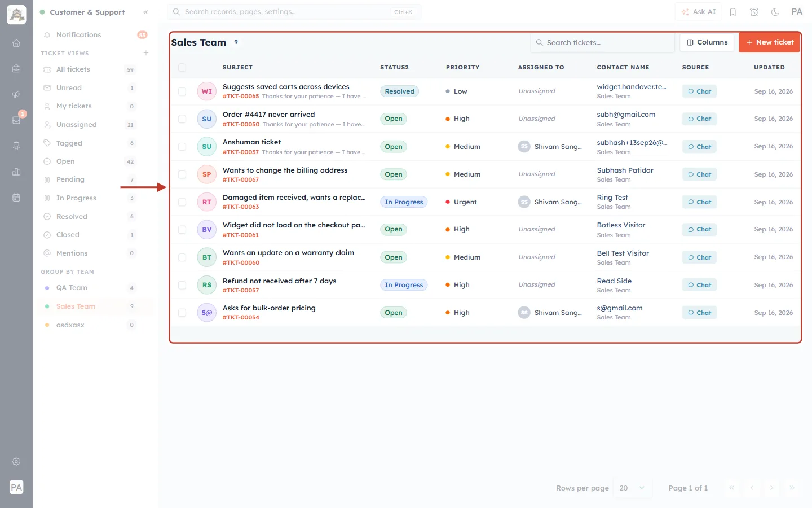The image size is (812, 508).
Task: Open the PA profile avatar at top right
Action: pyautogui.click(x=797, y=12)
